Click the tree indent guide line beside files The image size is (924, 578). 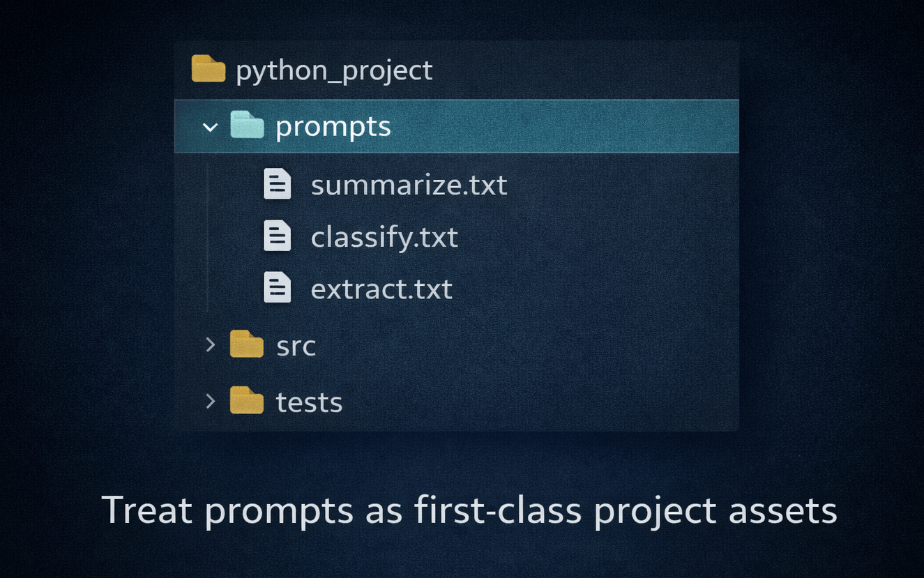(208, 237)
